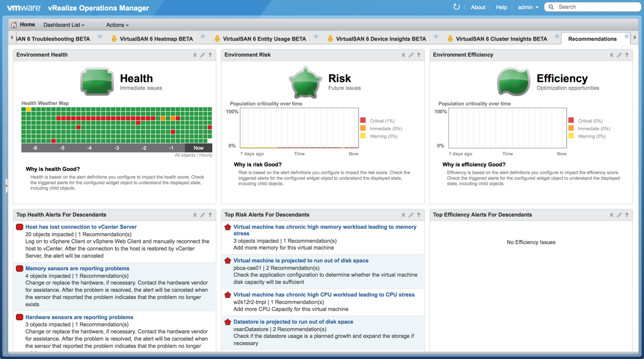Click the -3 hour marker on Health Weather Map
Image resolution: width=644 pixels, height=359 pixels.
click(x=117, y=148)
